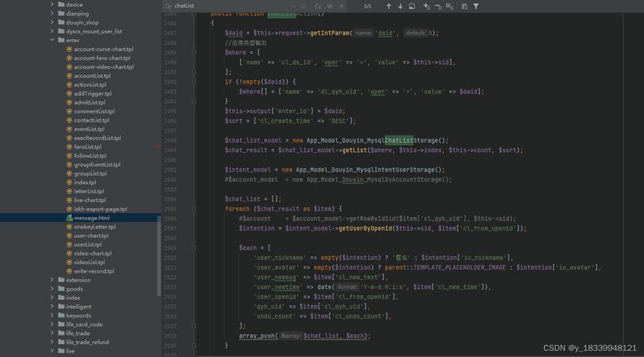Go to previous occurrence arrow
Image resolution: width=644 pixels, height=357 pixels.
(389, 6)
